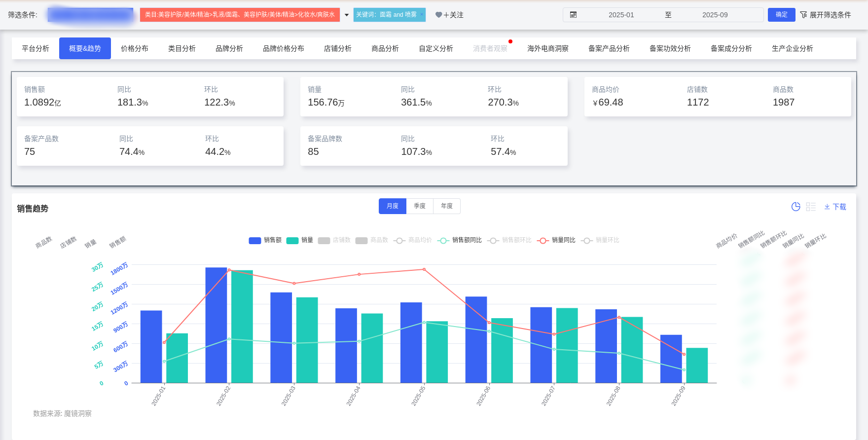Click the calendar icon in date range
Screen dimensions: 868x440
click(573, 15)
